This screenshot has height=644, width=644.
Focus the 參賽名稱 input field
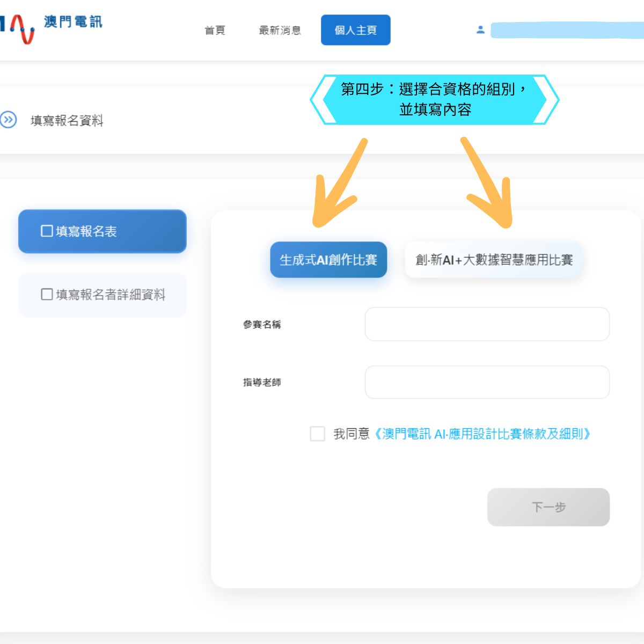[x=487, y=324]
